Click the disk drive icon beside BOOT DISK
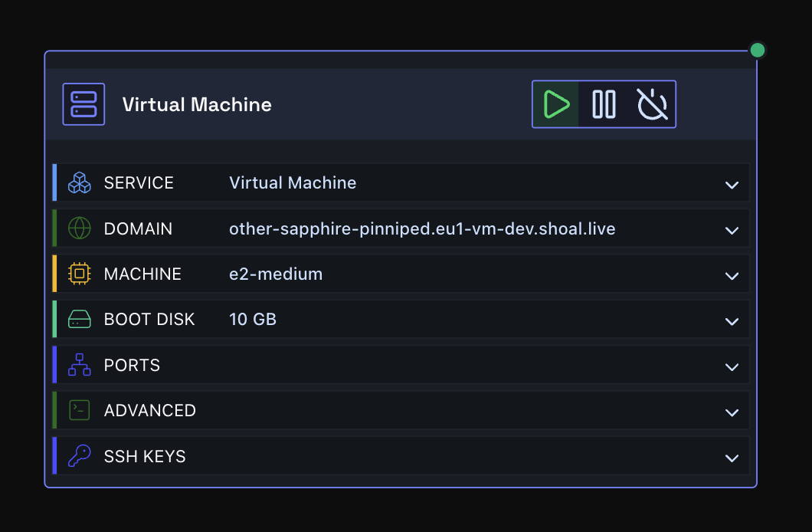Viewport: 812px width, 532px height. pyautogui.click(x=79, y=319)
